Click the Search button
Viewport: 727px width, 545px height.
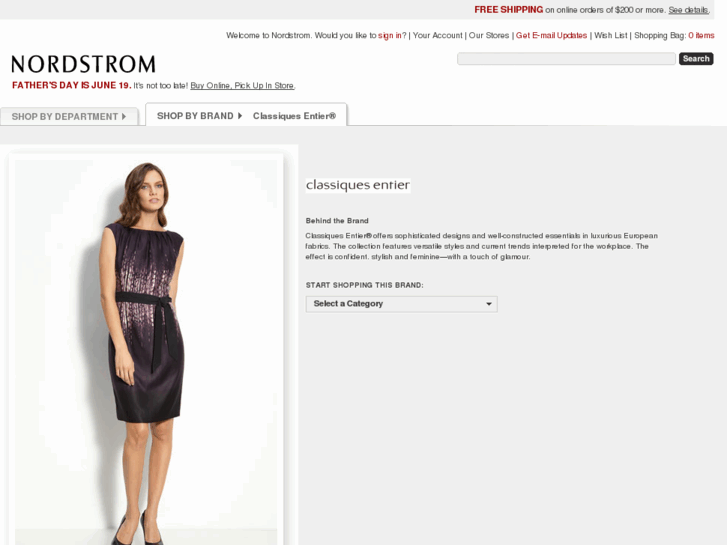click(x=696, y=59)
